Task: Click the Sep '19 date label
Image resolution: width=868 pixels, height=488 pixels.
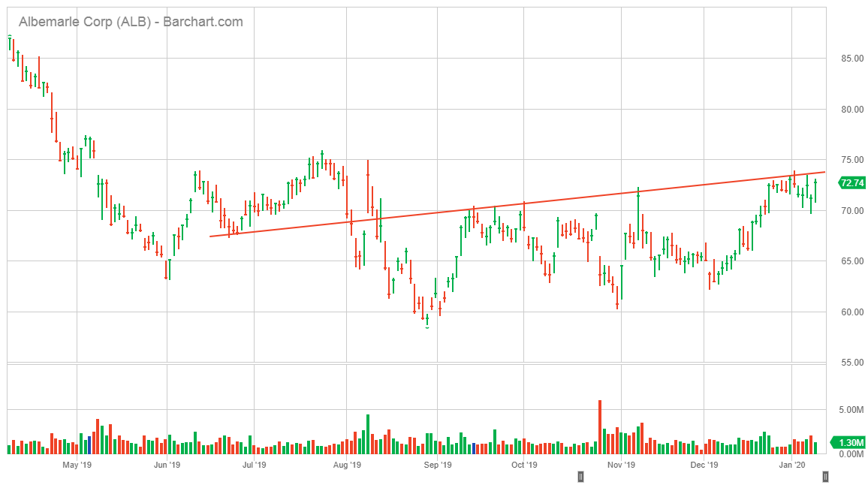Action: point(438,465)
